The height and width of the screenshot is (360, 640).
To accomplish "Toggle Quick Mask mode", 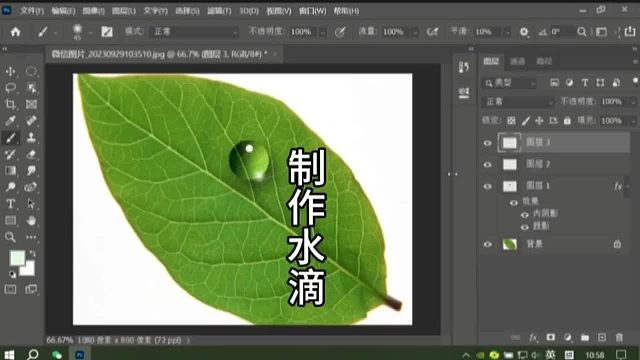I will 10,289.
